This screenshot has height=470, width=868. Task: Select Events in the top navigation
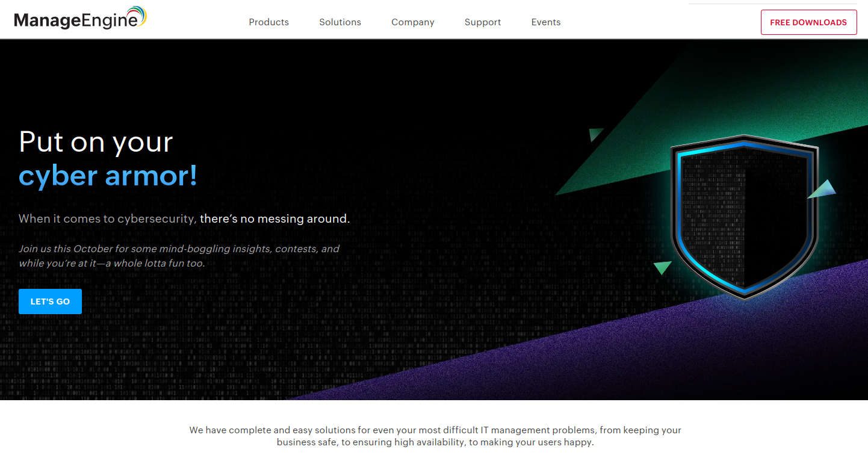point(545,22)
